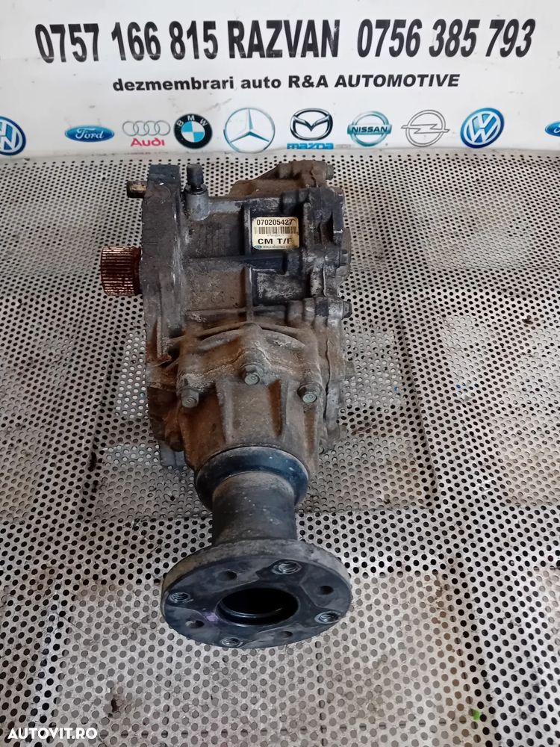
Task: Click the Mazda logo
Action: click(311, 129)
